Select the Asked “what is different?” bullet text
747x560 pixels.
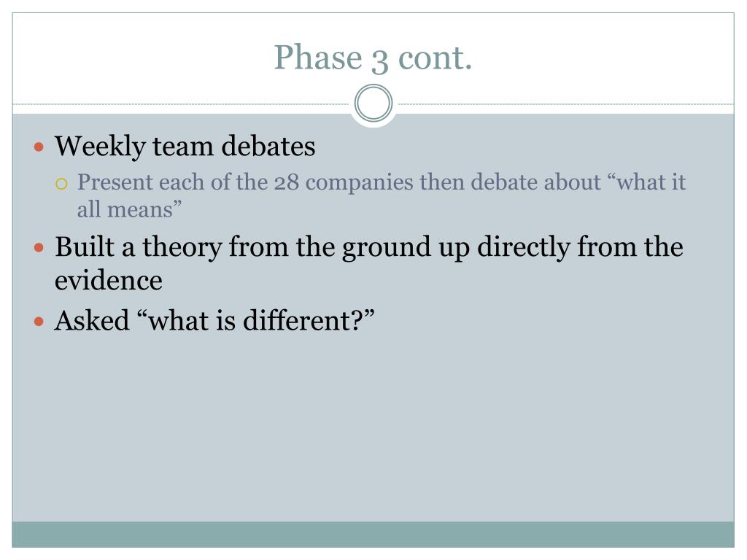214,321
